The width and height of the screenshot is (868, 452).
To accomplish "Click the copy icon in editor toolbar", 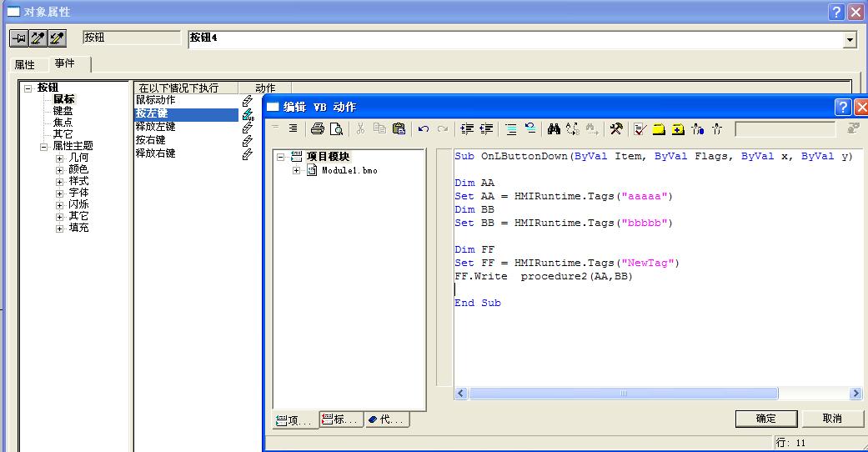I will pos(379,129).
